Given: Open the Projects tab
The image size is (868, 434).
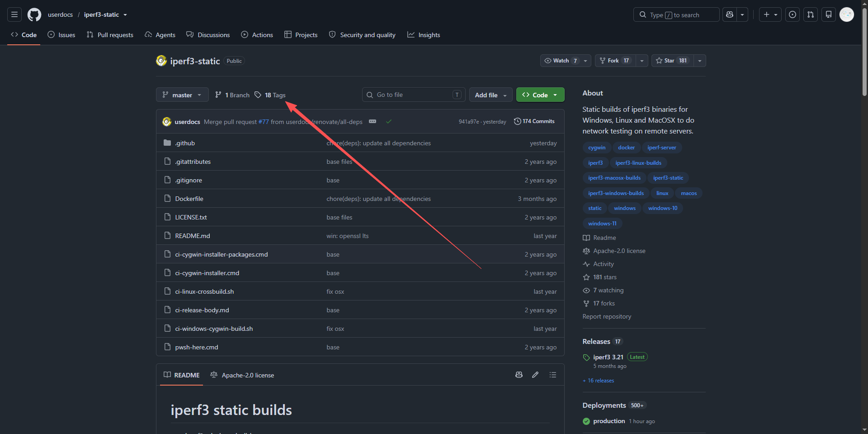Looking at the screenshot, I should [301, 35].
